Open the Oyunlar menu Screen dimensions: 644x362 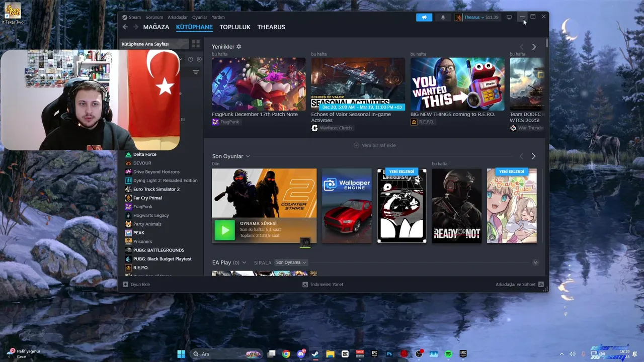click(x=200, y=17)
